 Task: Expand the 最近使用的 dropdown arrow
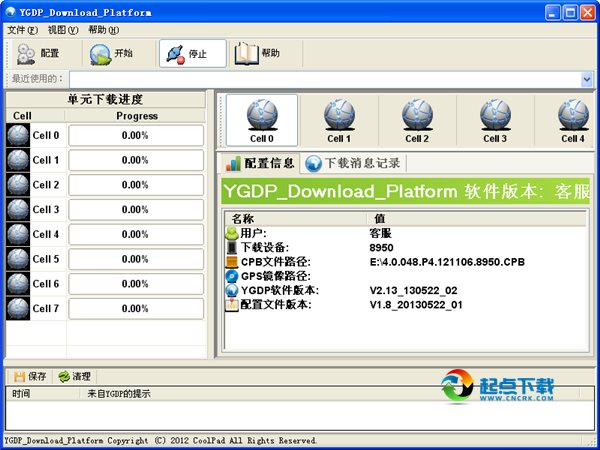(587, 80)
